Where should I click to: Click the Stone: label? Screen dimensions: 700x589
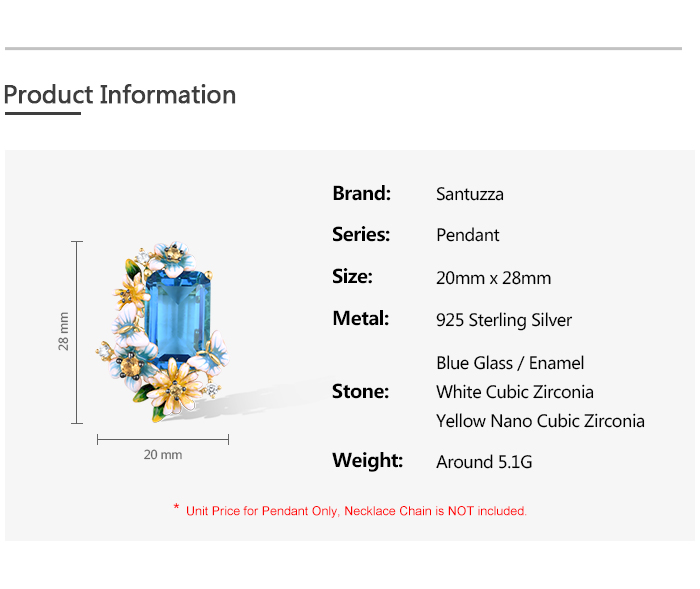tap(360, 391)
